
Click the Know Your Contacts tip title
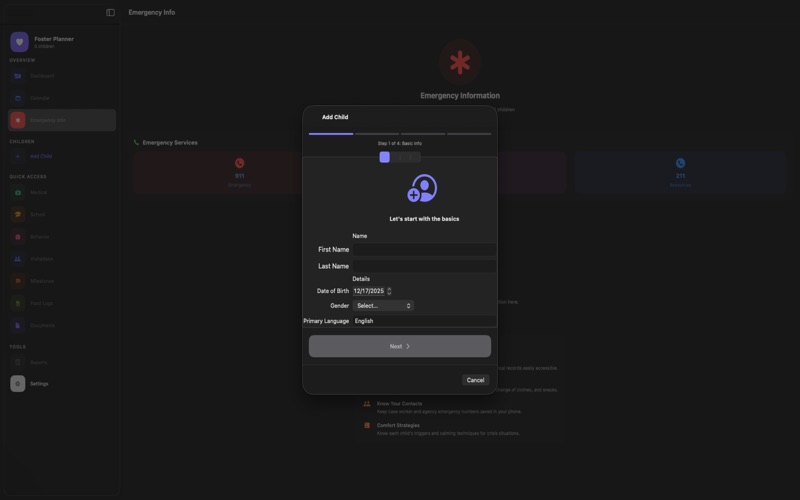click(x=399, y=404)
